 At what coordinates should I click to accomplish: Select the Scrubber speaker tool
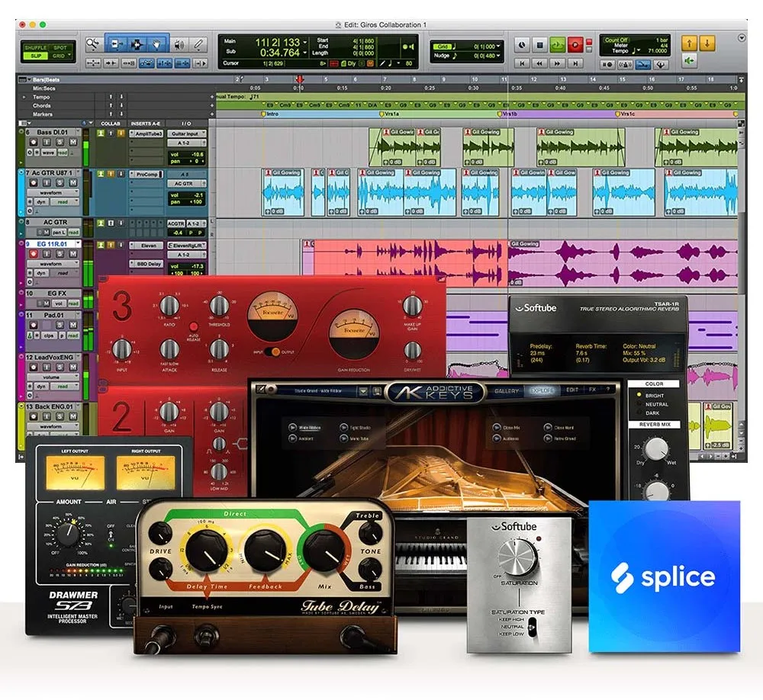pos(179,45)
